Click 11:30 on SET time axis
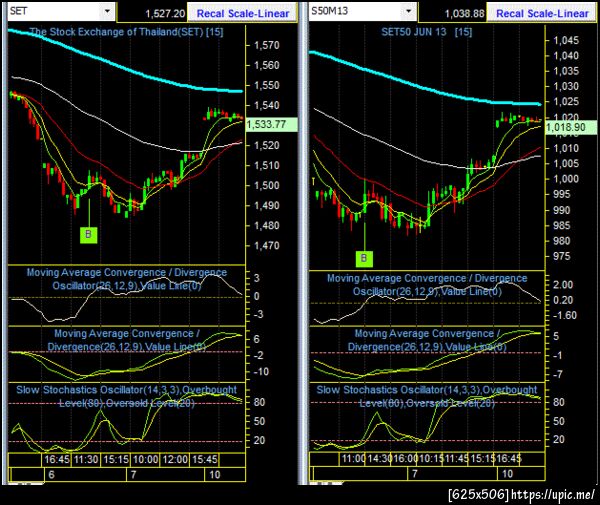Viewport: 600px width, 505px height. (x=86, y=459)
